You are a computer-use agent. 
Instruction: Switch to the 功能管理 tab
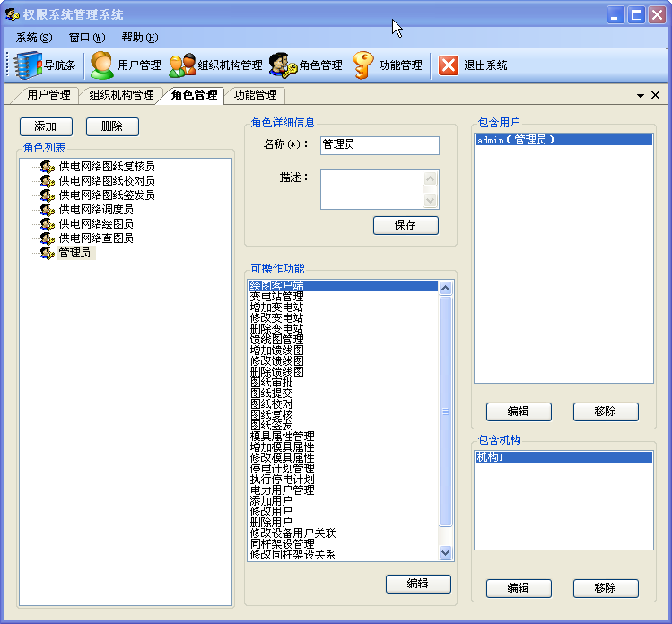[x=255, y=95]
